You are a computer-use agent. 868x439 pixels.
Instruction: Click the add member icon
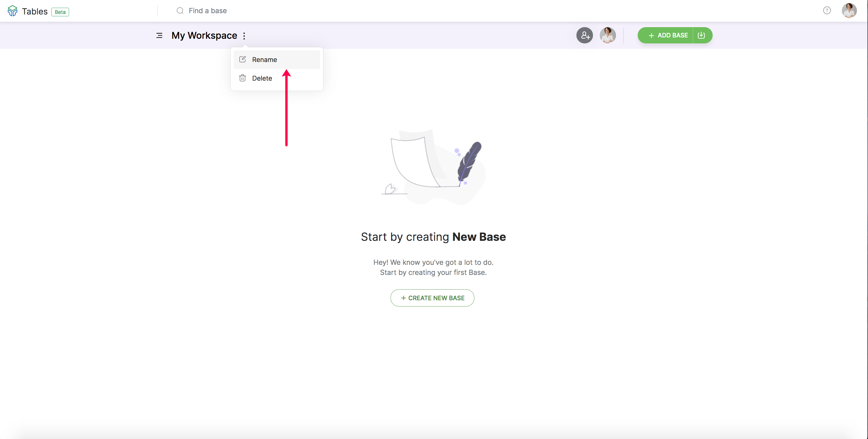coord(585,35)
